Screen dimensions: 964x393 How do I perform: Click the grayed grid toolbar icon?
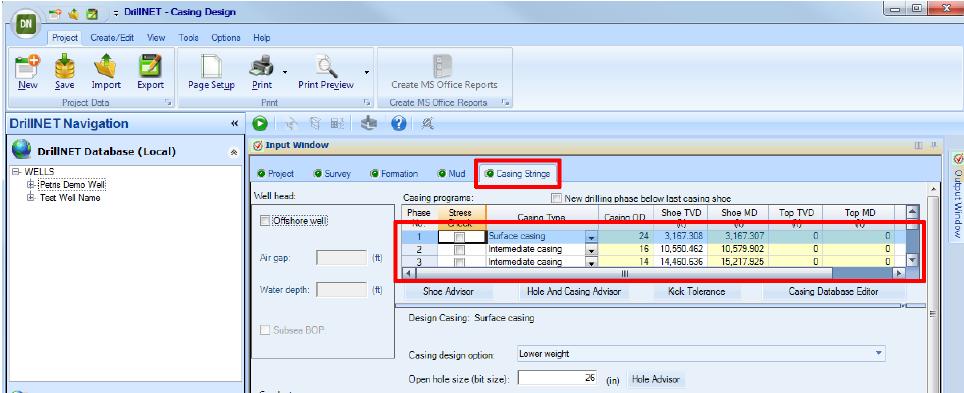[337, 124]
